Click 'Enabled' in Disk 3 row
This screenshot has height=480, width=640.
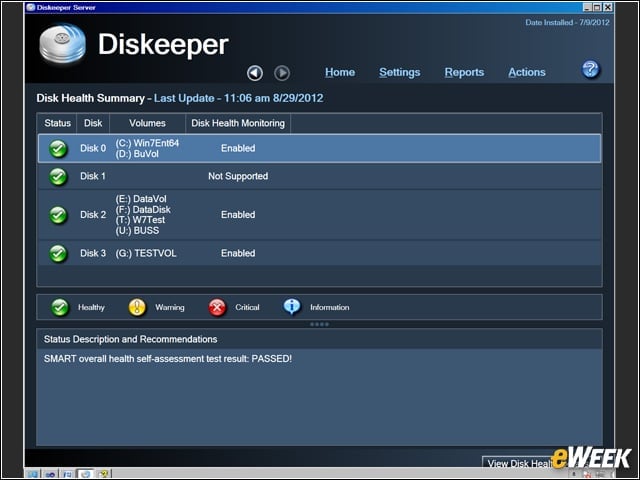[x=238, y=253]
